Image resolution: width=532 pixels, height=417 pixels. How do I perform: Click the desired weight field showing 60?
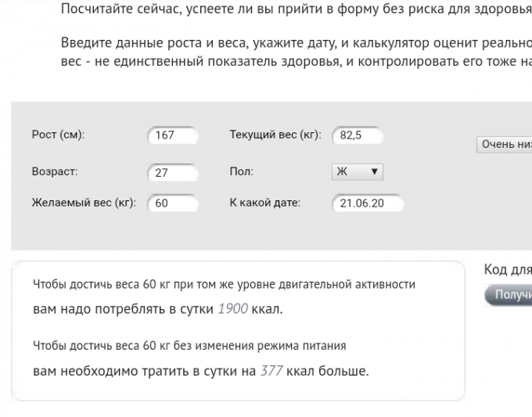(x=172, y=203)
